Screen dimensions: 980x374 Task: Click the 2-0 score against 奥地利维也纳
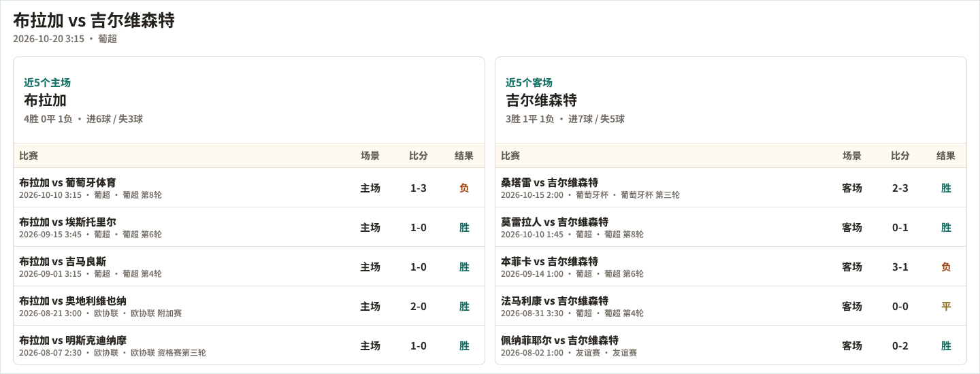click(x=419, y=306)
